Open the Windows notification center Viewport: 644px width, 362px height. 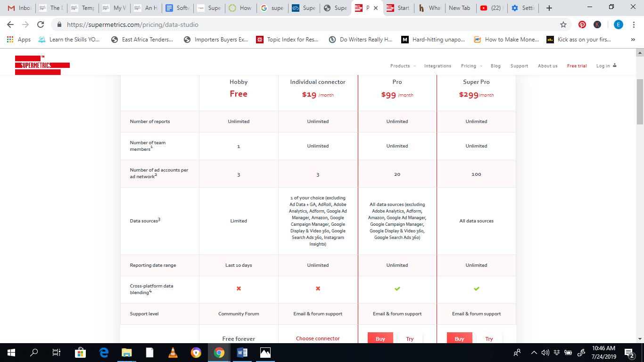click(x=629, y=352)
